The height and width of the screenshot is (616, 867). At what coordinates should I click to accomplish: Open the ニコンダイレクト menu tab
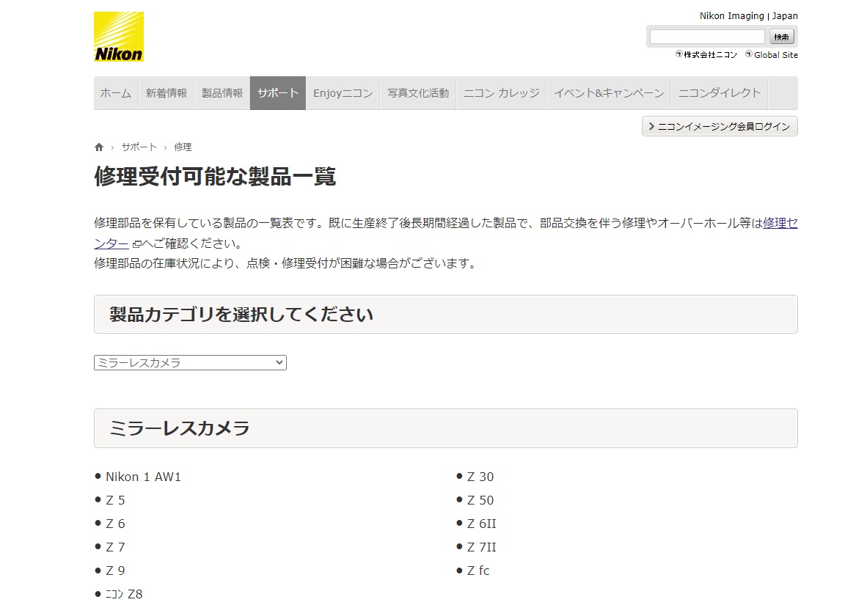720,93
